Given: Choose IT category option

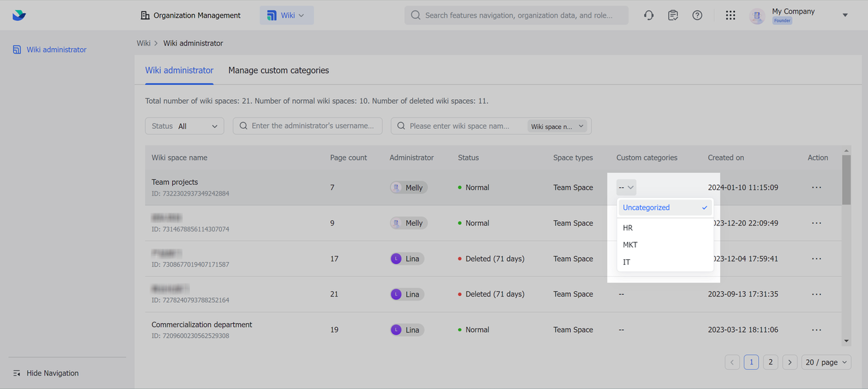Looking at the screenshot, I should pyautogui.click(x=665, y=262).
